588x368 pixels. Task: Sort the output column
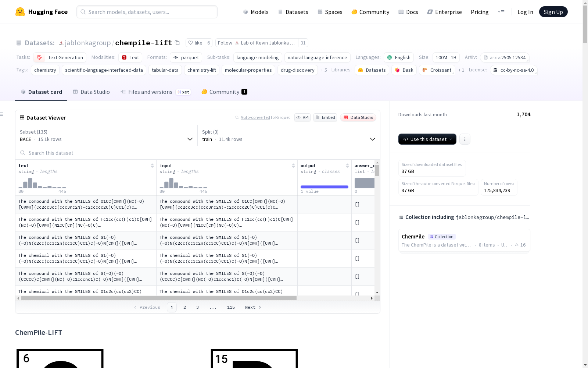[x=347, y=166]
